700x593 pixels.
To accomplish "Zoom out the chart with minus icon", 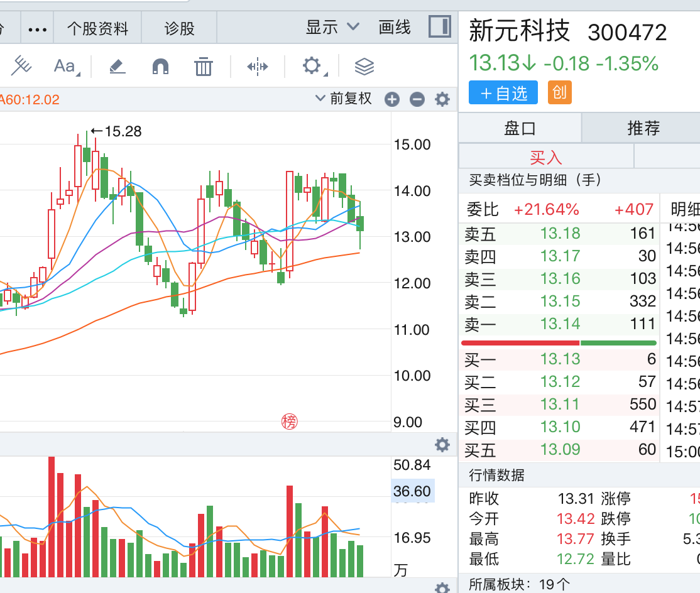I will pyautogui.click(x=417, y=99).
